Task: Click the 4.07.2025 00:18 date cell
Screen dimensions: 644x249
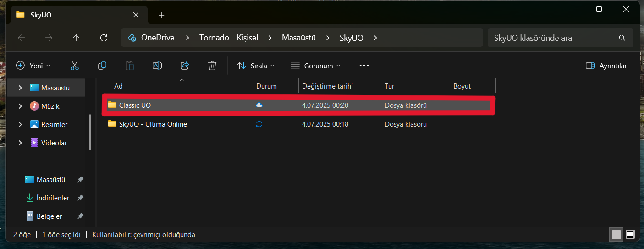Action: (325, 124)
